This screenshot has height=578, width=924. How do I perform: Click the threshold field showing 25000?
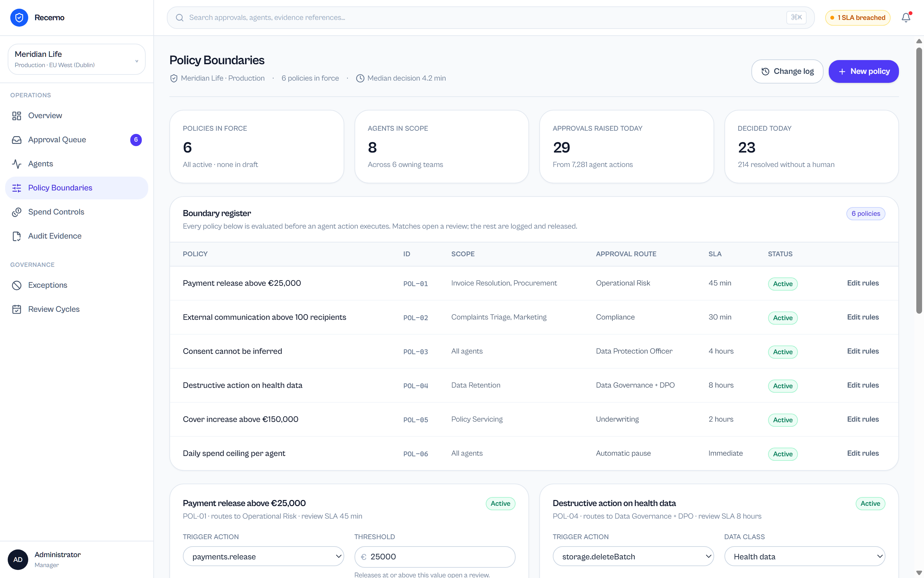click(x=434, y=556)
